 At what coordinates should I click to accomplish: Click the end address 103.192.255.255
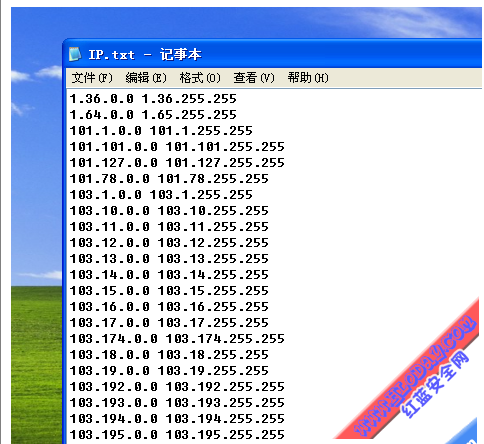225,387
